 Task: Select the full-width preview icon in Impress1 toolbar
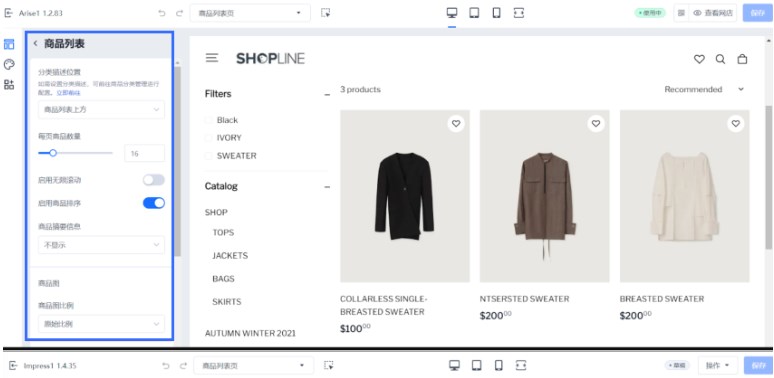pyautogui.click(x=520, y=365)
